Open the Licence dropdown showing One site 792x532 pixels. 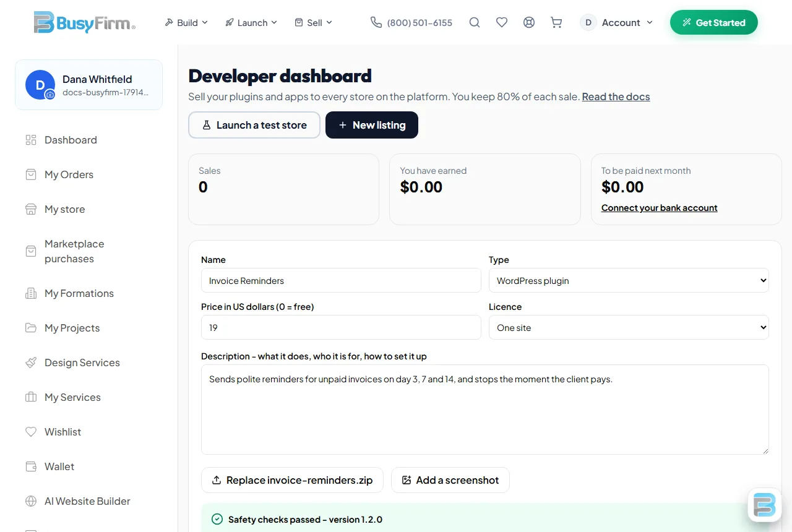[629, 327]
